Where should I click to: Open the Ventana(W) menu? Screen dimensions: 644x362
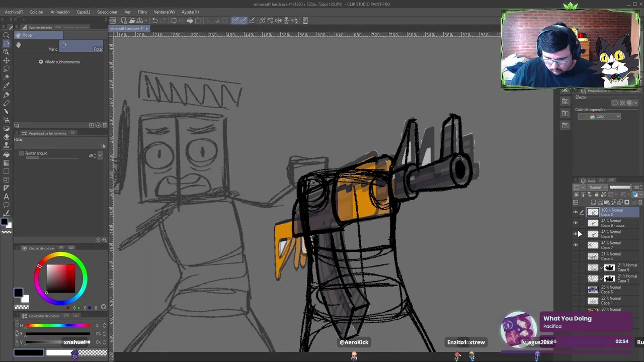pos(164,12)
